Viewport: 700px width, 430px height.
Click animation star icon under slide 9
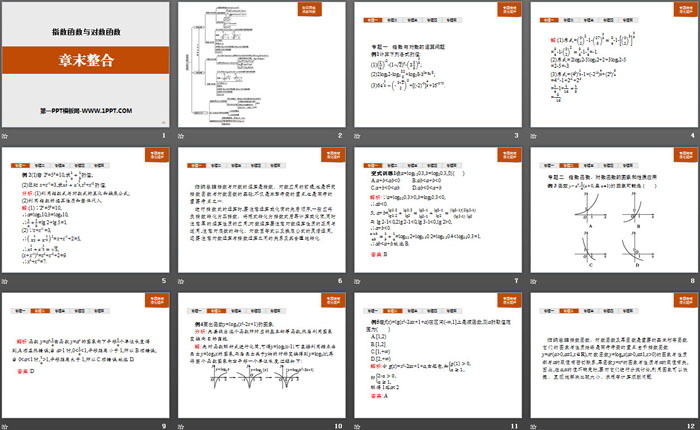coord(5,426)
